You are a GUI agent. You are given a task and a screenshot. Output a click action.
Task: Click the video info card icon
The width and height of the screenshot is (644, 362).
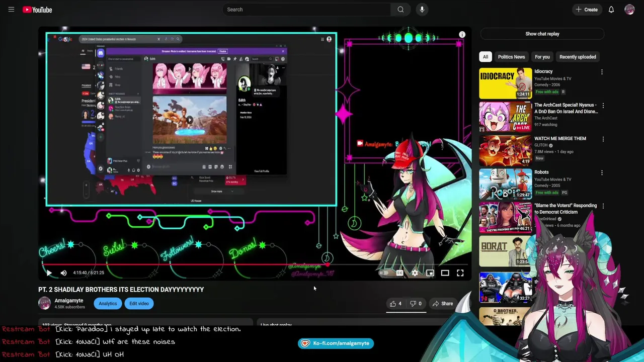pyautogui.click(x=462, y=35)
